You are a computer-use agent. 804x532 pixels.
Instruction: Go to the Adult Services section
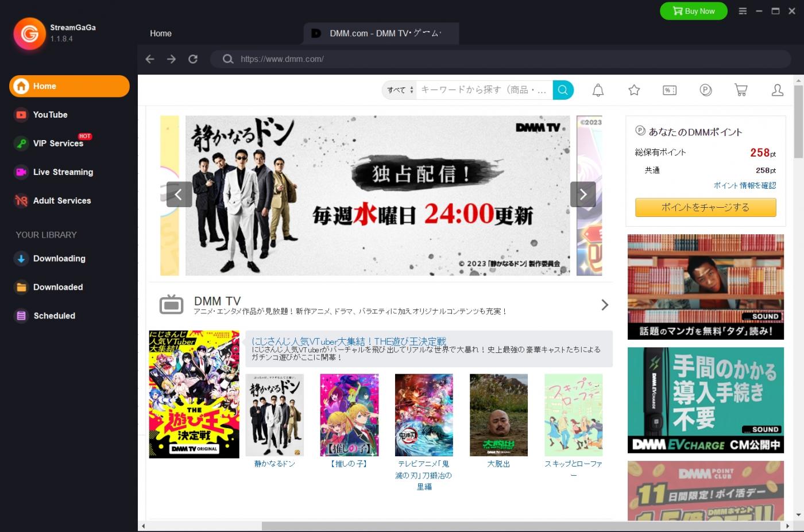click(61, 200)
